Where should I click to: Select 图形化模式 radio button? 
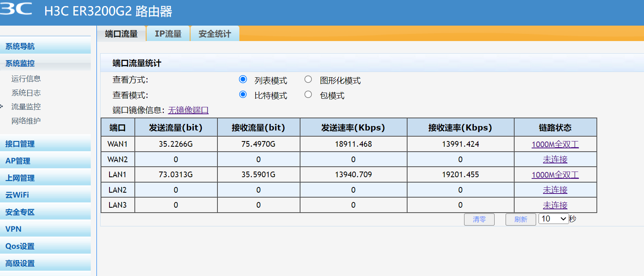[x=308, y=79]
